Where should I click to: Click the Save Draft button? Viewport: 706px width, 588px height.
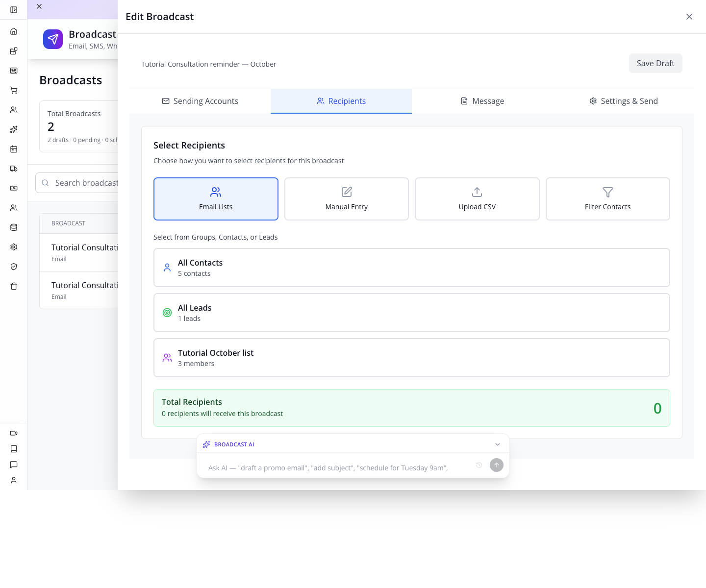pyautogui.click(x=656, y=63)
